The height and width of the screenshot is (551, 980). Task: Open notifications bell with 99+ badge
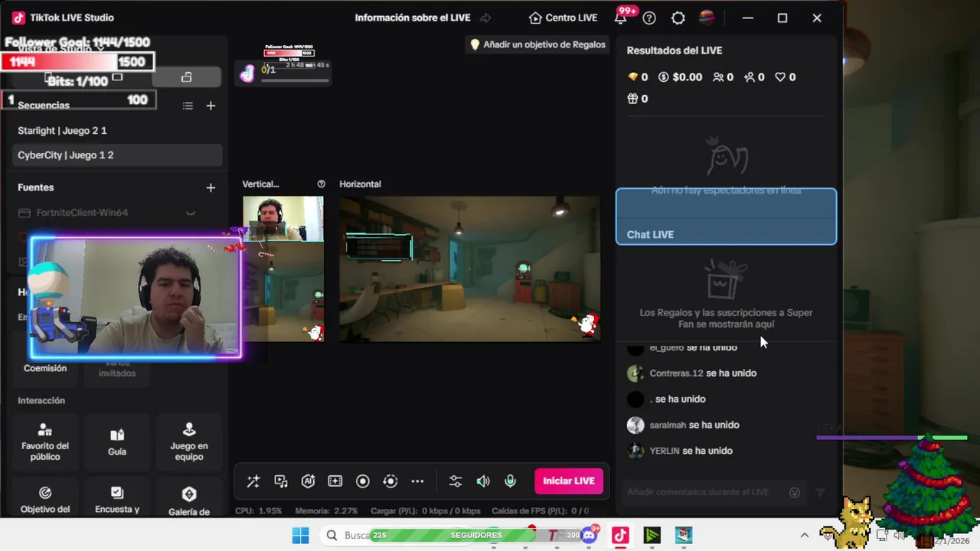tap(622, 18)
